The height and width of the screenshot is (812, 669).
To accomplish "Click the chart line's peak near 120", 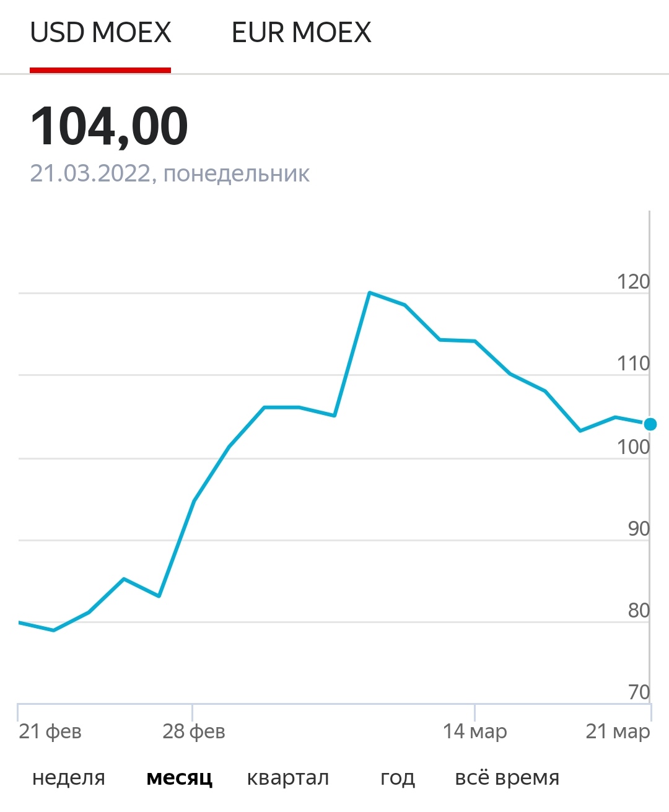I will pyautogui.click(x=370, y=292).
